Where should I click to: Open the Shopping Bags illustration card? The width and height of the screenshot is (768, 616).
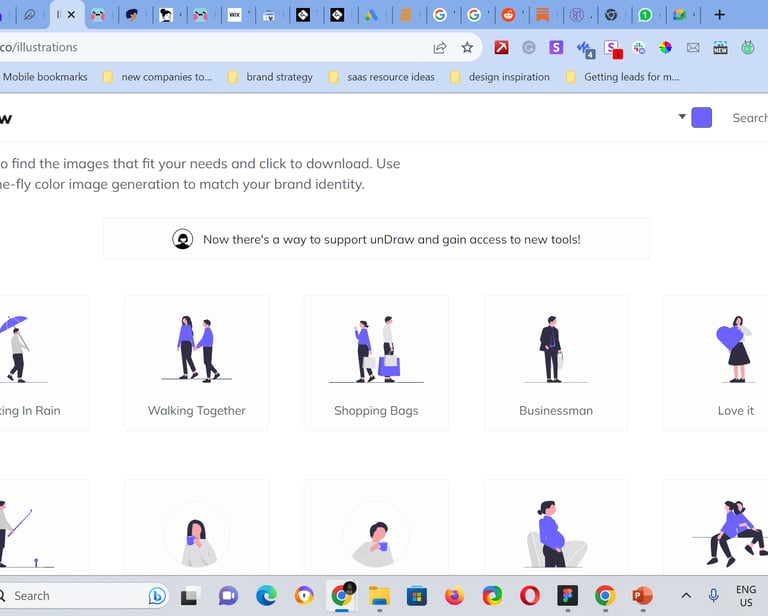[x=376, y=363]
